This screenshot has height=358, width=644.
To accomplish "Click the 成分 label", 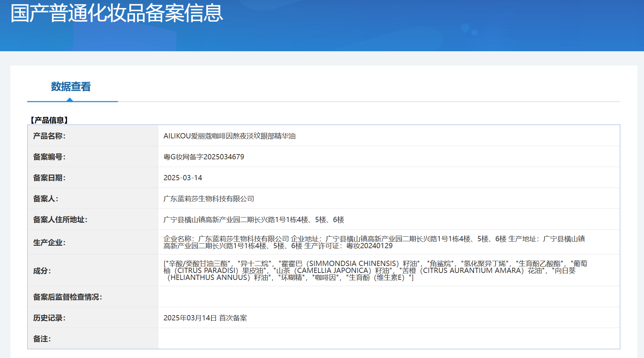I will point(42,271).
